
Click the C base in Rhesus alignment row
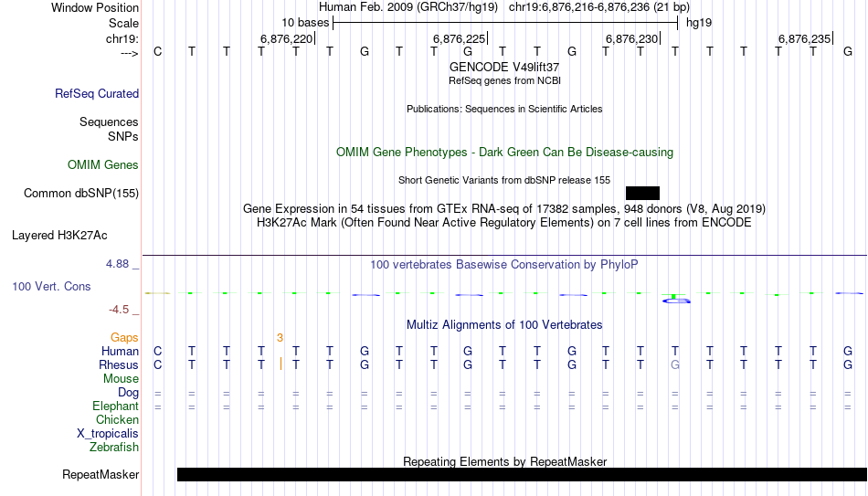pyautogui.click(x=158, y=365)
